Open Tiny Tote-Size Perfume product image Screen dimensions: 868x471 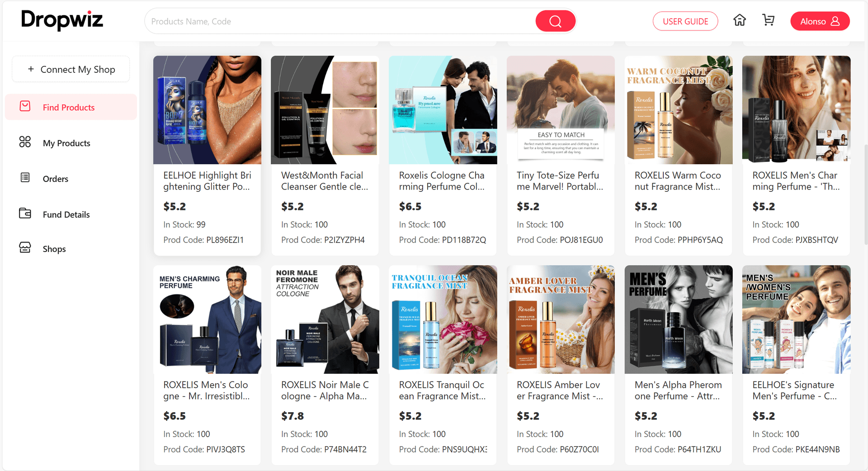click(561, 110)
